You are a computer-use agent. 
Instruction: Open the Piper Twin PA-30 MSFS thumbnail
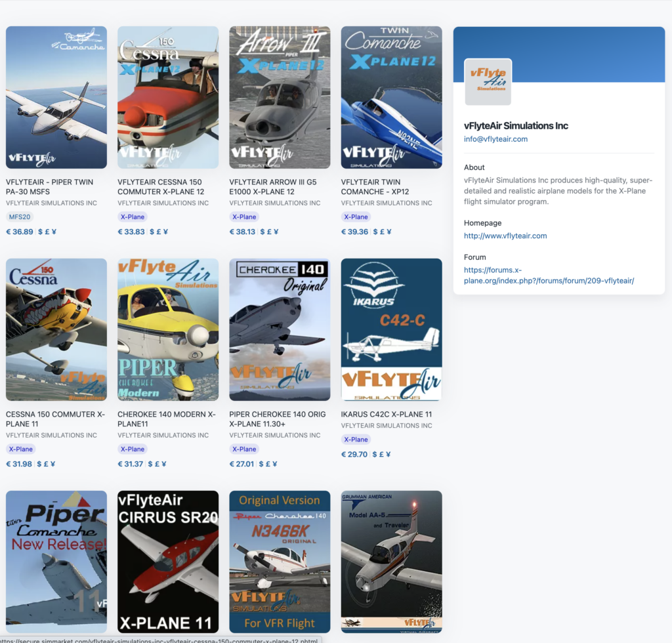56,98
